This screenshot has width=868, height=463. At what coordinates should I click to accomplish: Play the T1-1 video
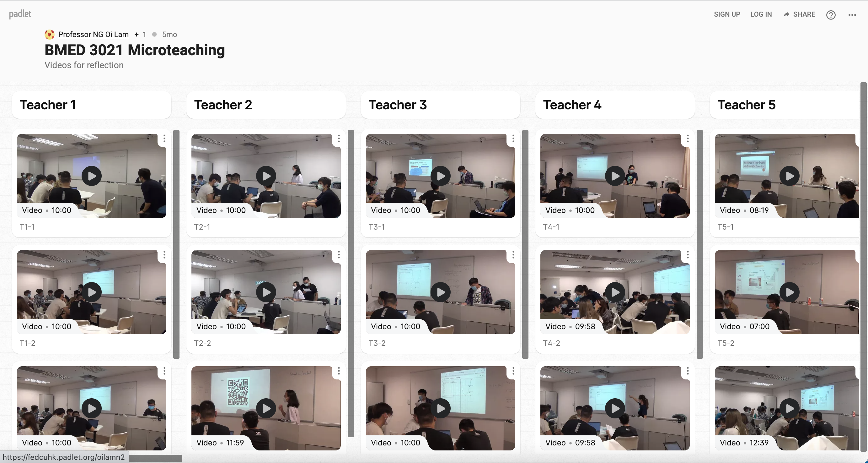click(x=91, y=176)
